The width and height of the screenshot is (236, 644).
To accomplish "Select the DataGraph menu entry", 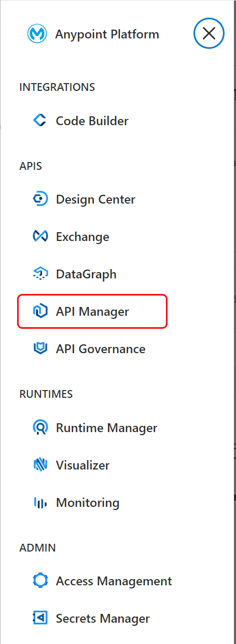I will point(86,274).
